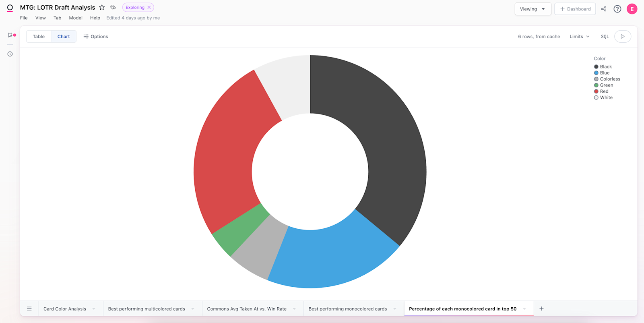Open the version control branch icon
Screen dimensions: 644x323
pyautogui.click(x=10, y=35)
